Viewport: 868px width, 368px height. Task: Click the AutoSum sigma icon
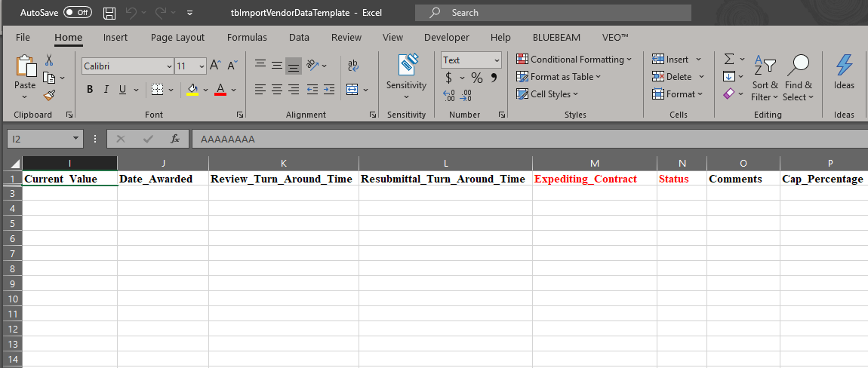[x=728, y=59]
